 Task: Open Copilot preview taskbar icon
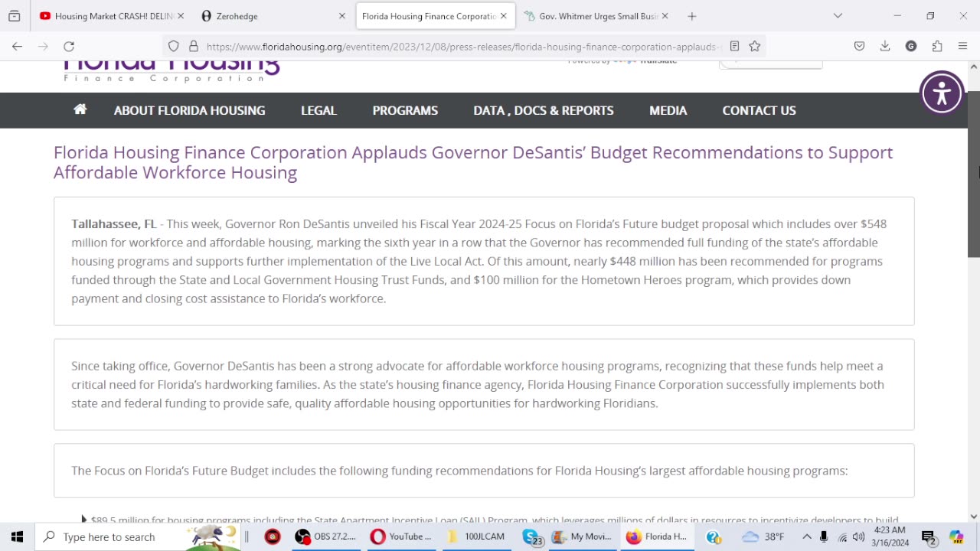957,536
